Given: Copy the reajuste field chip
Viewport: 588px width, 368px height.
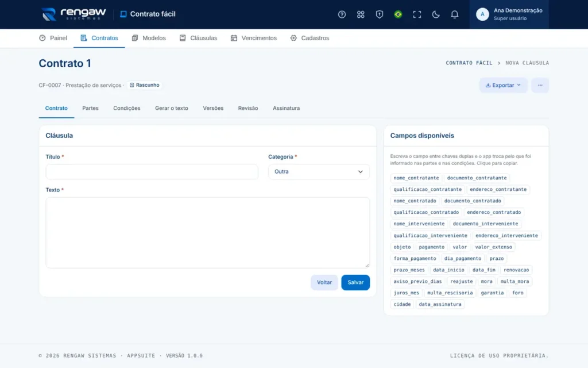Looking at the screenshot, I should (461, 281).
